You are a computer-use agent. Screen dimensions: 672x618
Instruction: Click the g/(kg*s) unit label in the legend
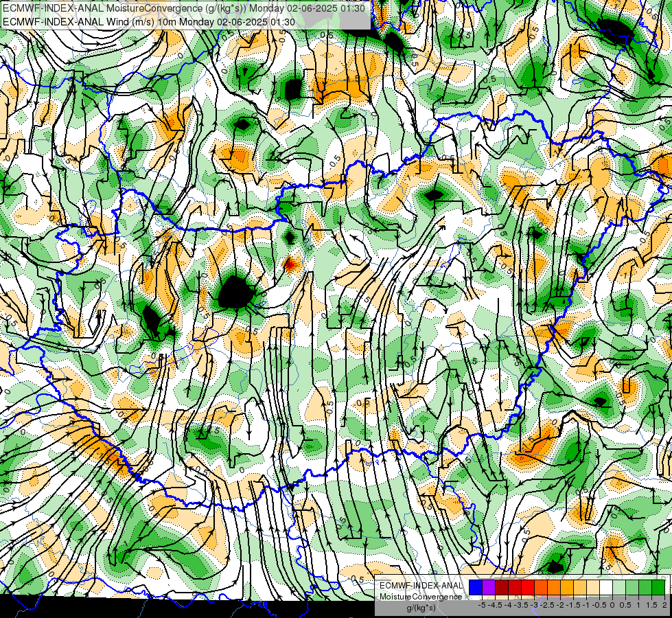421,608
